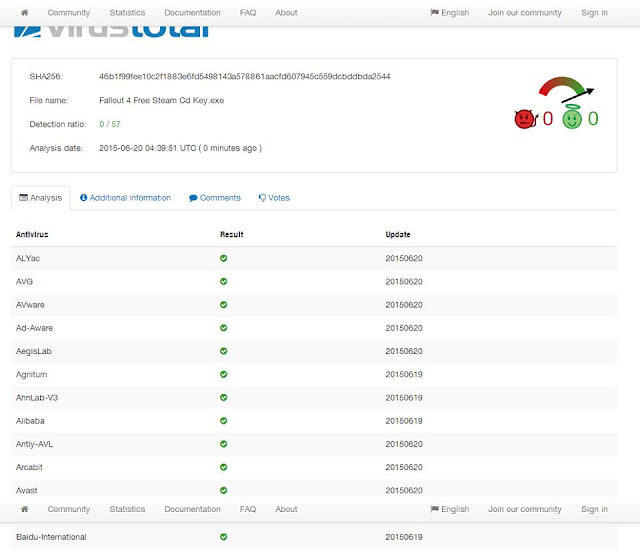Open About in the bottom duplicate navbar
Image resolution: width=640 pixels, height=552 pixels.
click(286, 509)
